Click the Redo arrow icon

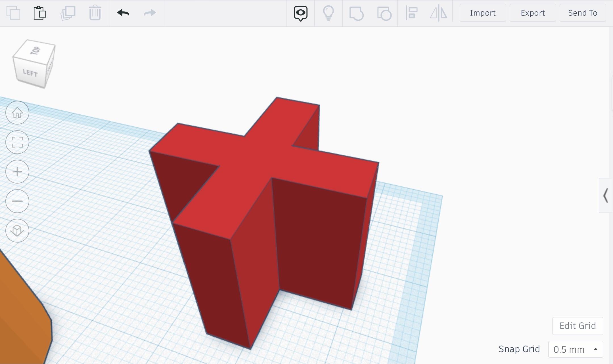tap(150, 13)
